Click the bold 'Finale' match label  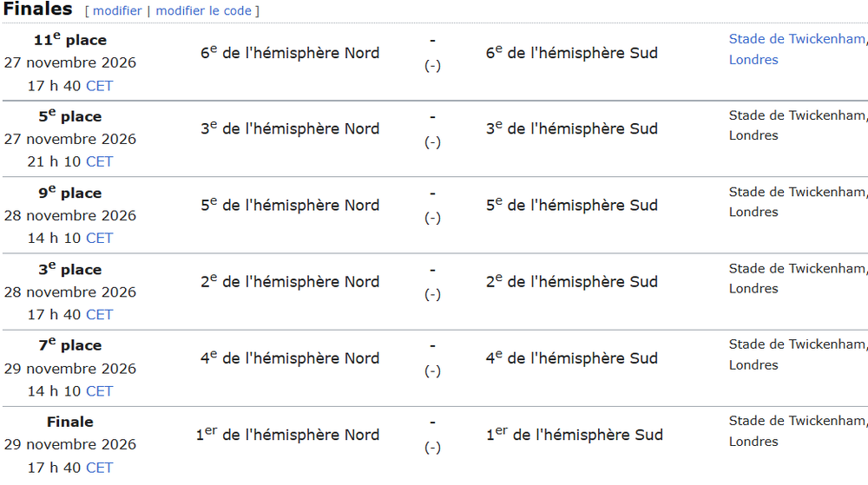coord(69,422)
